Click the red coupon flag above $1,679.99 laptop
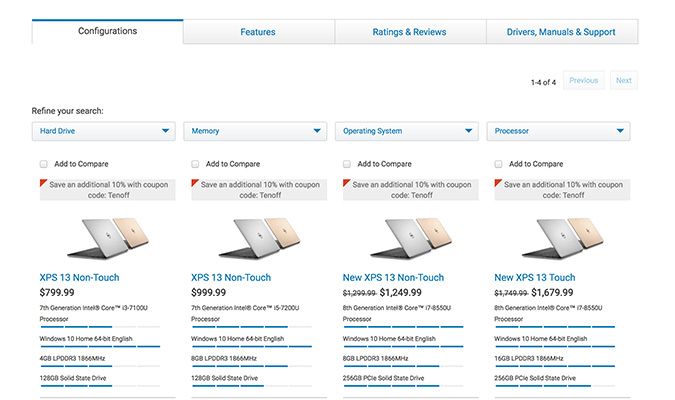The image size is (675, 400). coord(498,183)
